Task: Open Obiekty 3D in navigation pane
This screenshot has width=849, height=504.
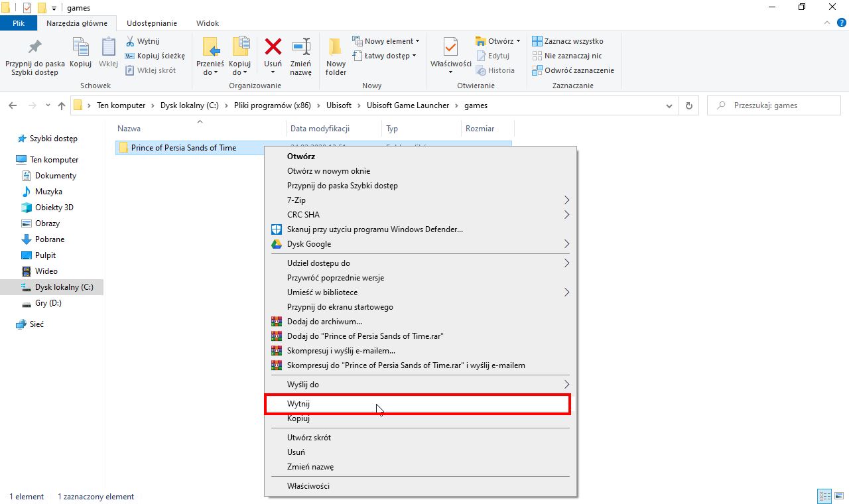Action: click(x=54, y=208)
